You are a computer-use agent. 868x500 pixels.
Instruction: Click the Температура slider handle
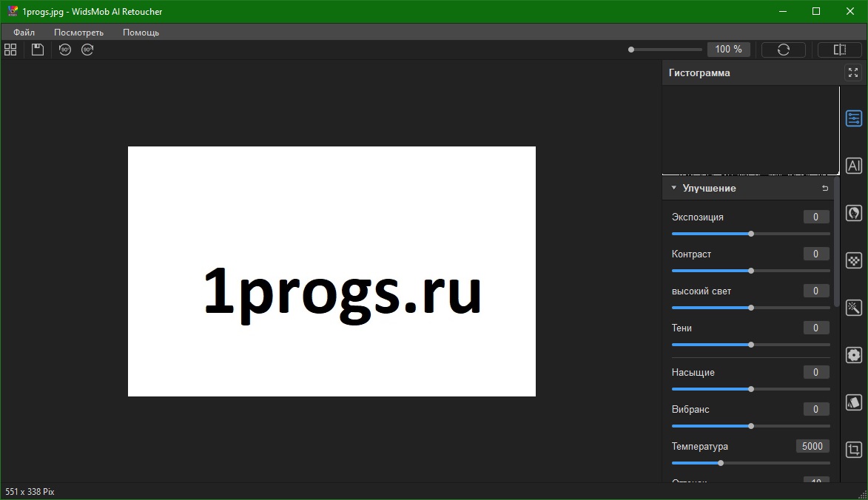click(721, 463)
